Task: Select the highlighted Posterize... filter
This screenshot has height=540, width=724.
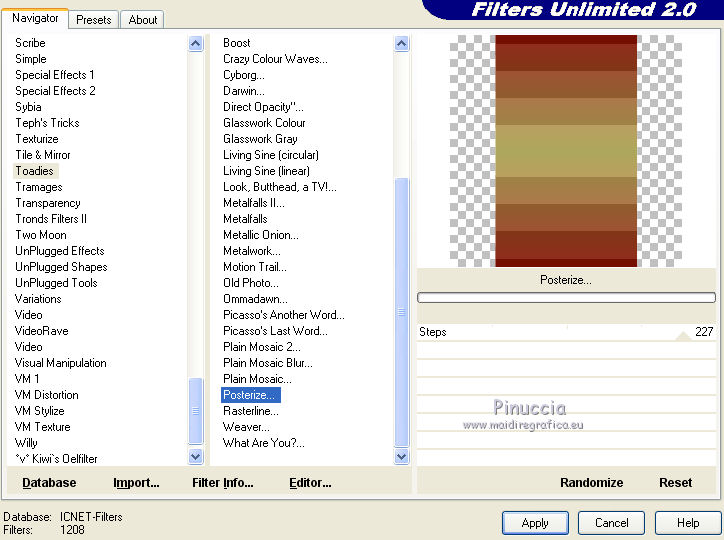Action: click(x=251, y=395)
